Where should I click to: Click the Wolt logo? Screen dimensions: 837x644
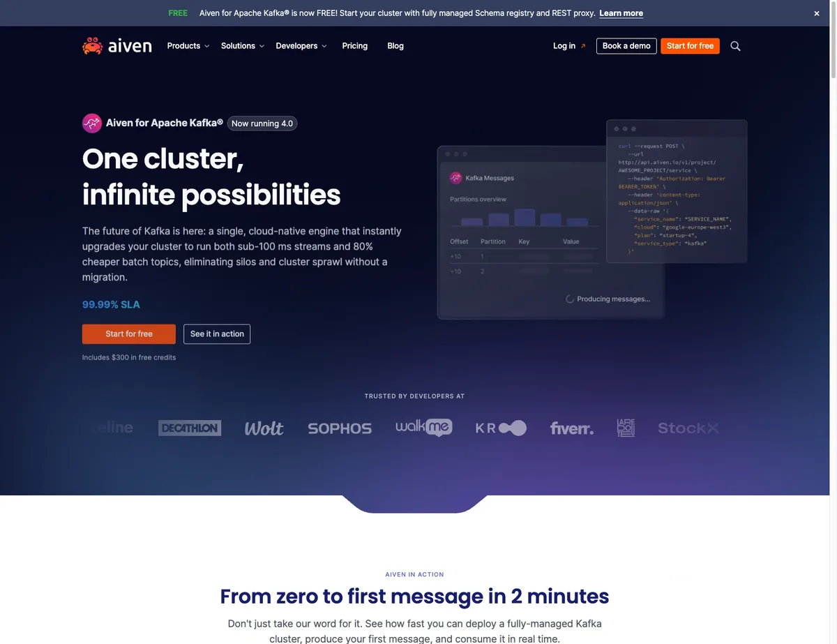tap(264, 428)
